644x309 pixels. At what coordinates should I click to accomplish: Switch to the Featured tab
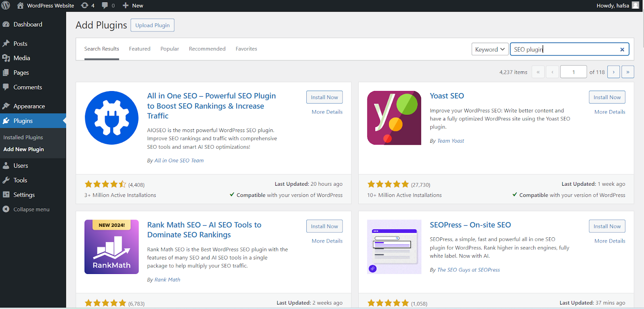click(x=140, y=49)
